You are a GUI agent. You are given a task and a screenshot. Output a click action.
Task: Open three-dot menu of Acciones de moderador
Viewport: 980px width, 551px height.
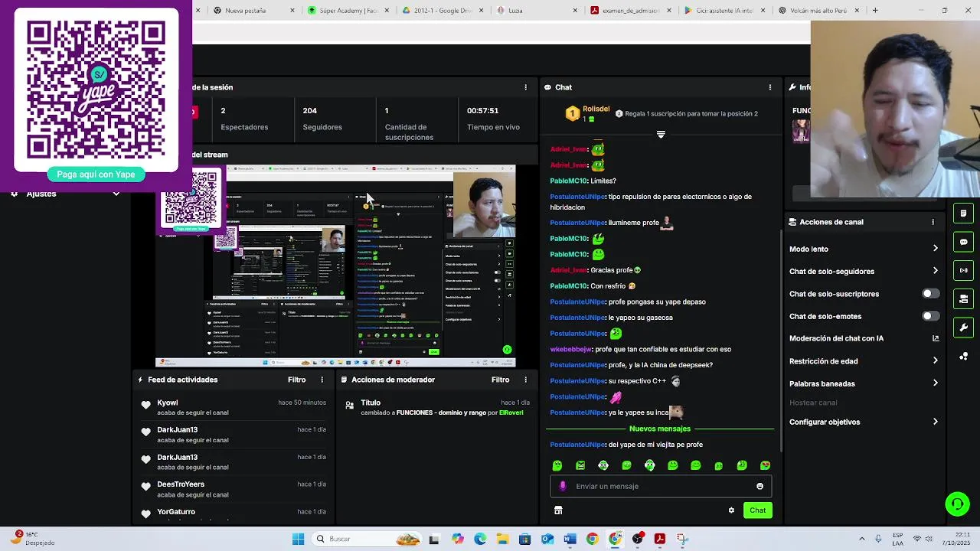click(525, 380)
